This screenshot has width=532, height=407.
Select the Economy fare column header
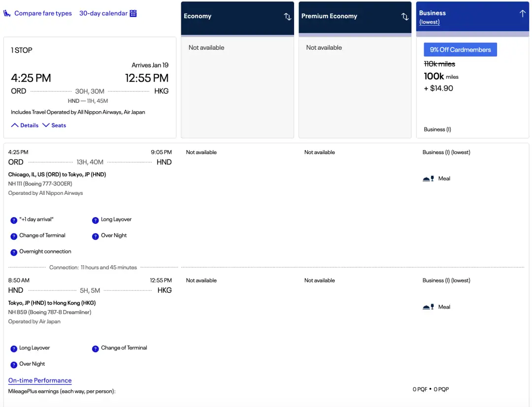pos(198,16)
